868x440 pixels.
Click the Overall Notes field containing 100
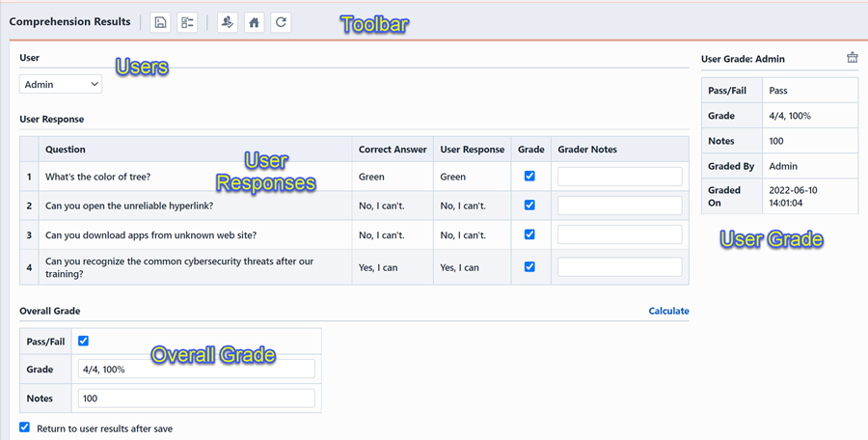[197, 399]
